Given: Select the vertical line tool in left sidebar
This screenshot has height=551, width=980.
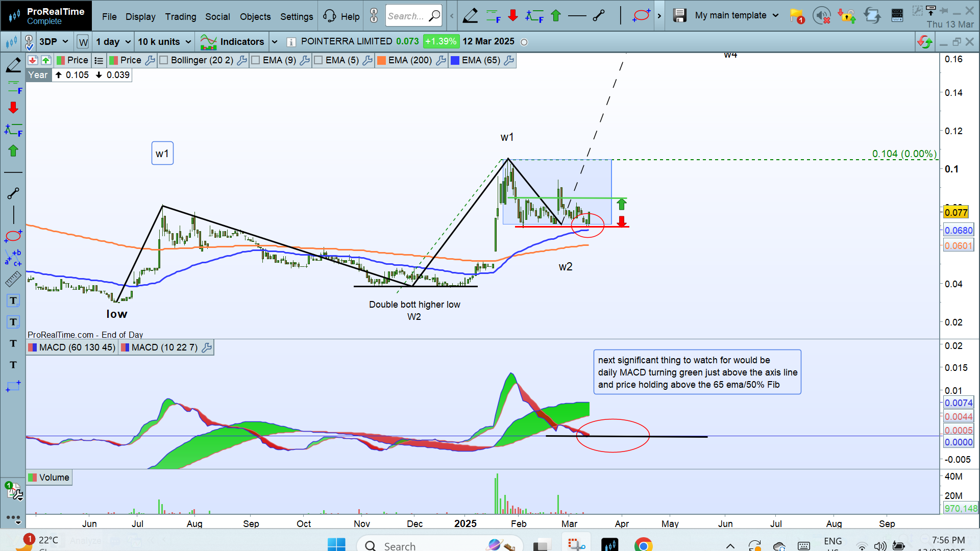Looking at the screenshot, I should click(13, 215).
